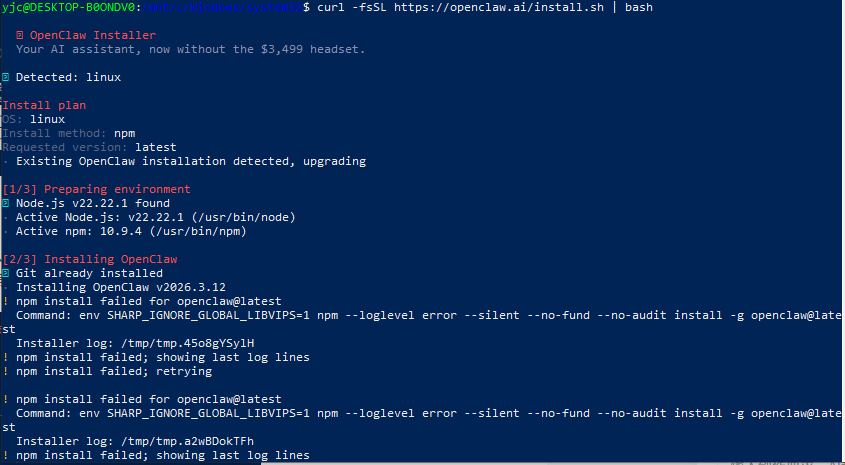Select the teal icon next to Node.js v22.22.1 found

pyautogui.click(x=5, y=204)
